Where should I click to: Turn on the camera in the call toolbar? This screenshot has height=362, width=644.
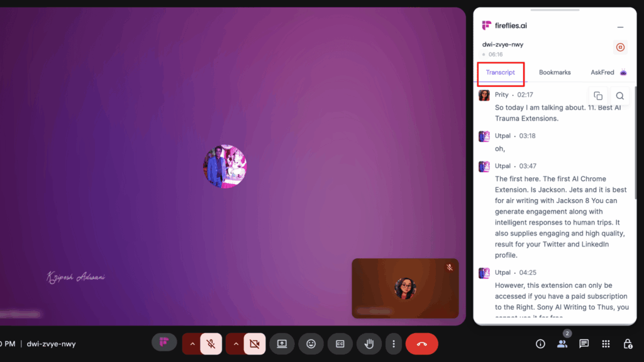click(x=254, y=344)
